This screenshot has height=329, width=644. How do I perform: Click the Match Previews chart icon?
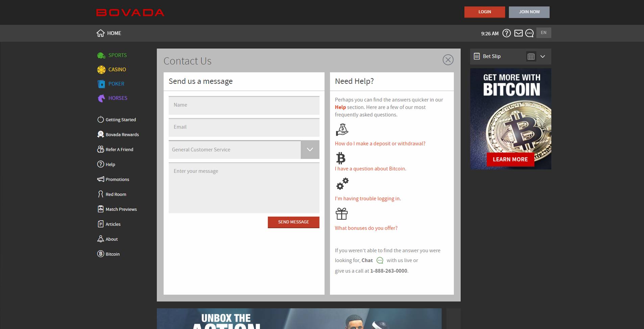click(x=100, y=209)
